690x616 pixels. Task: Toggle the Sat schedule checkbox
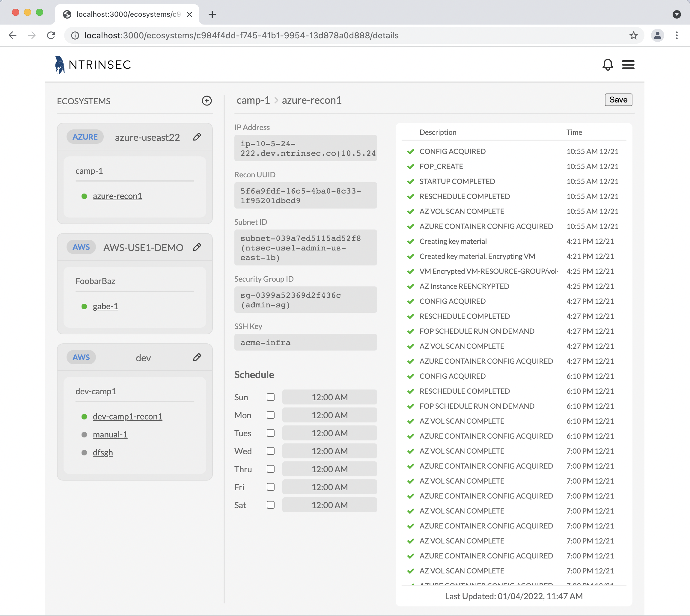tap(270, 505)
